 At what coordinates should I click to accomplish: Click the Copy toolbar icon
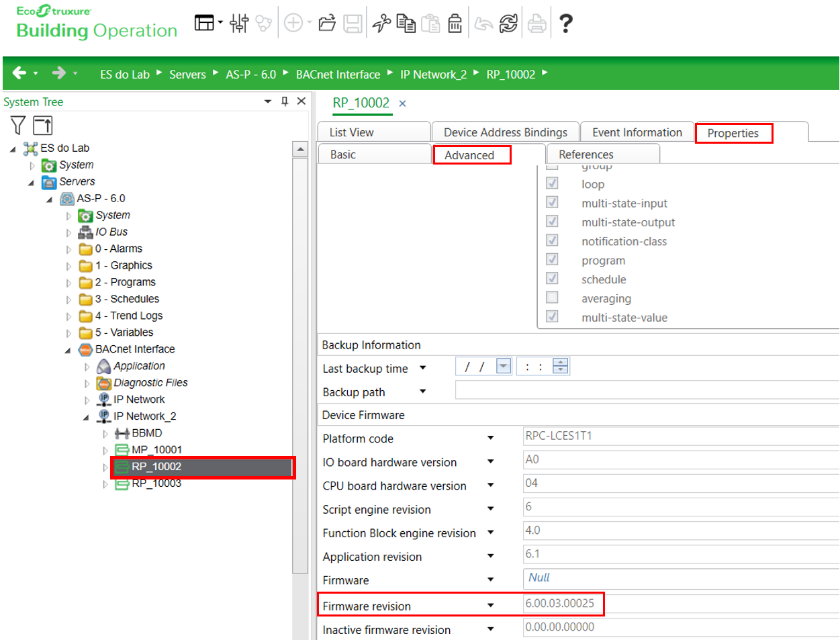(x=406, y=24)
